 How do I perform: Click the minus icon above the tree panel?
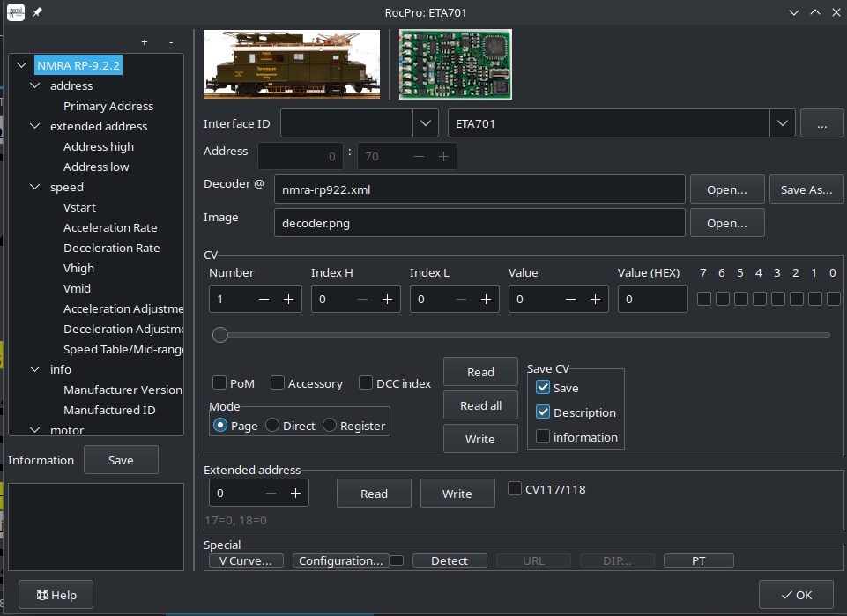tap(171, 42)
